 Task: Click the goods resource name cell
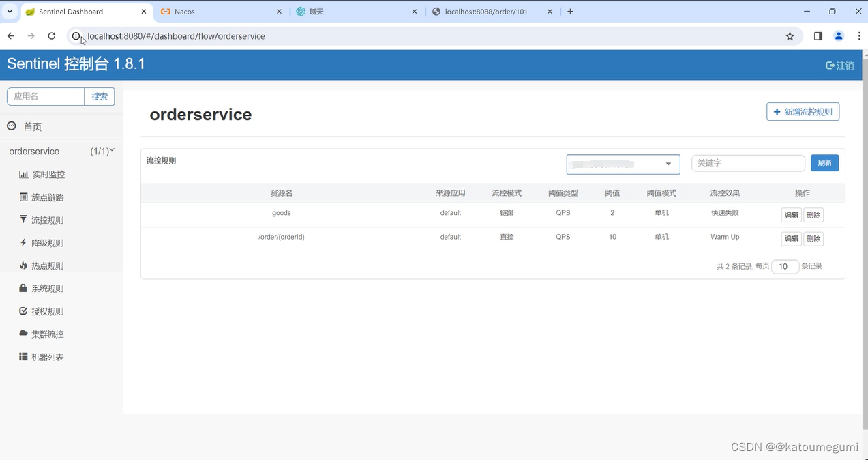(x=282, y=213)
